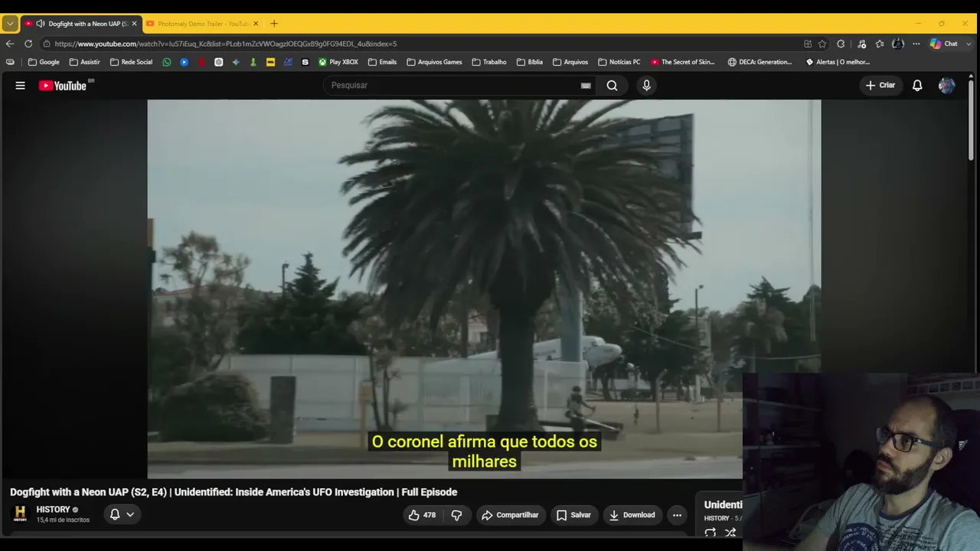Open the HISTORY channel avatar
Viewport: 980px width, 551px height.
coord(20,514)
